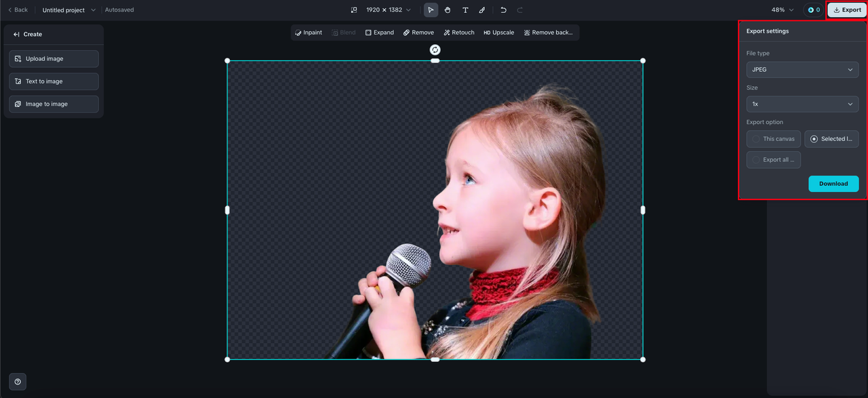The height and width of the screenshot is (398, 868).
Task: Select the This canvas export option
Action: point(774,139)
